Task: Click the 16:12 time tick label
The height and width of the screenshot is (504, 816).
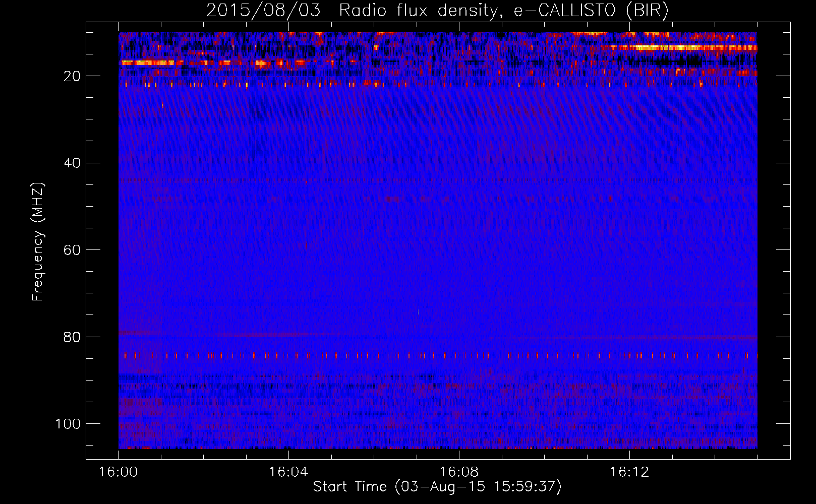Action: pyautogui.click(x=629, y=472)
